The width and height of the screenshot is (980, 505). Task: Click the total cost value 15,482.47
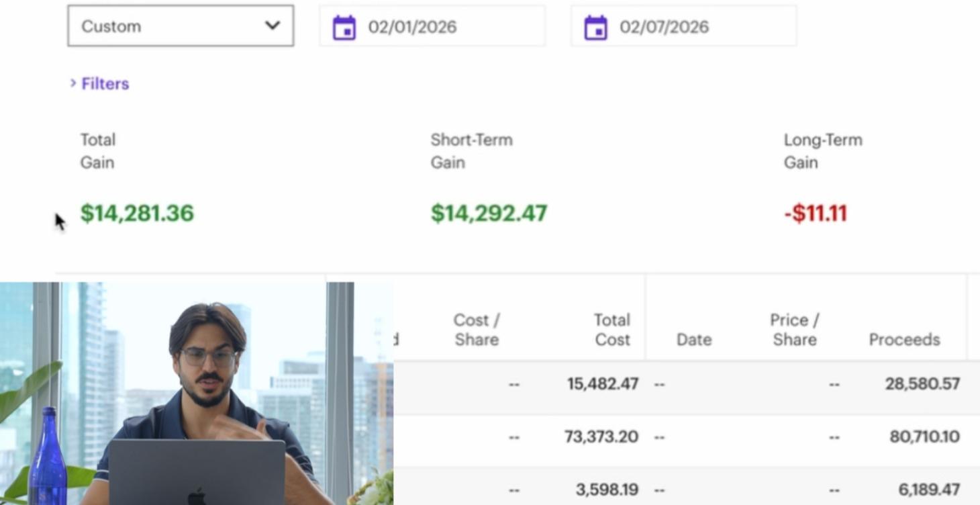click(602, 384)
